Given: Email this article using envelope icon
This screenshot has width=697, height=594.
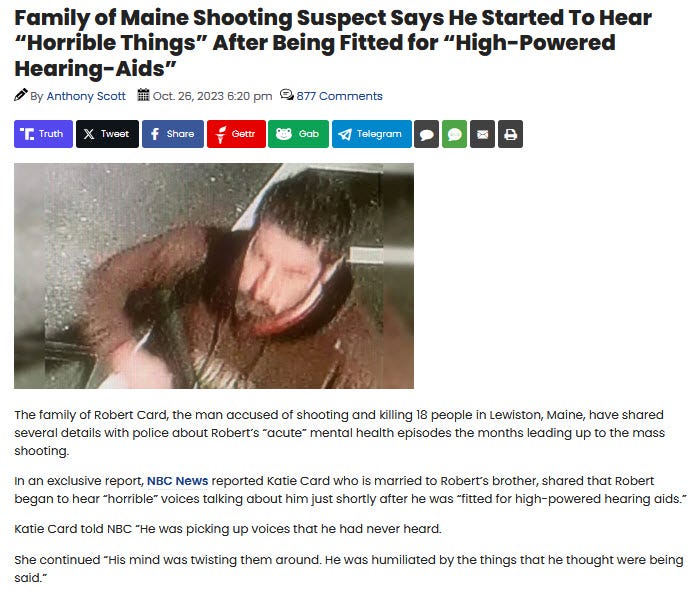Looking at the screenshot, I should [482, 134].
